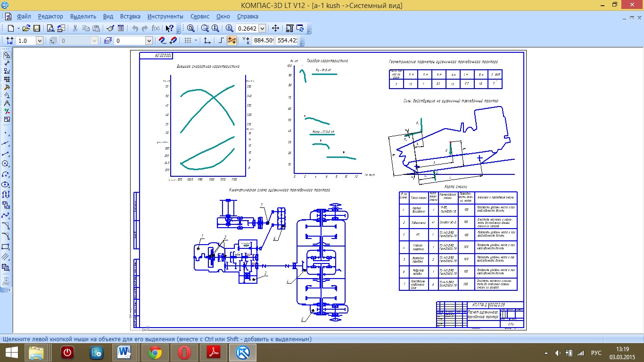
Task: Click the Y coordinate field showing 554.42
Action: point(287,41)
